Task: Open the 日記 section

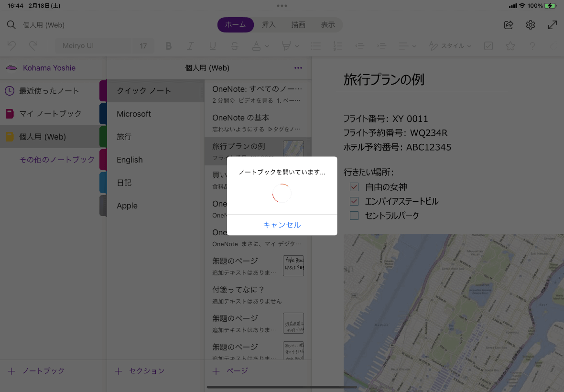Action: (155, 183)
